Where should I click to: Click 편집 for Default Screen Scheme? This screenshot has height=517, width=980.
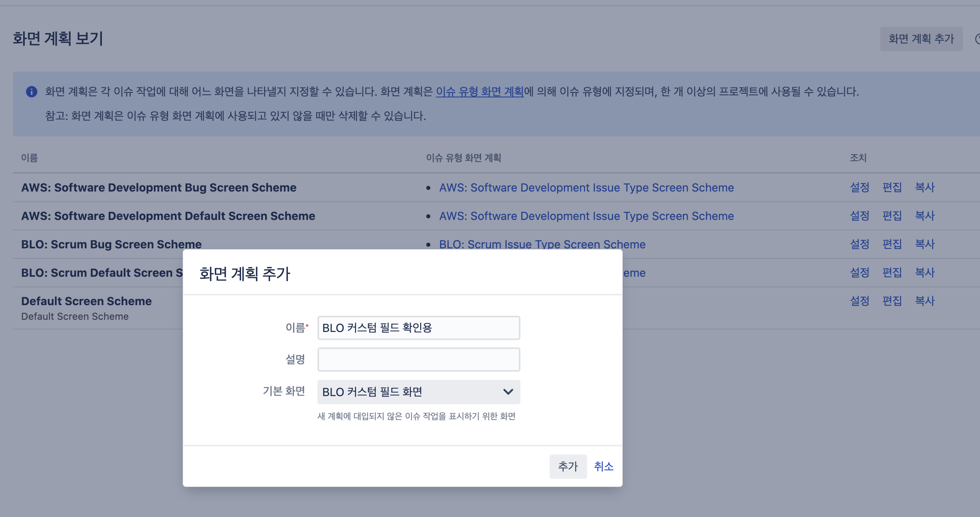[x=892, y=301]
